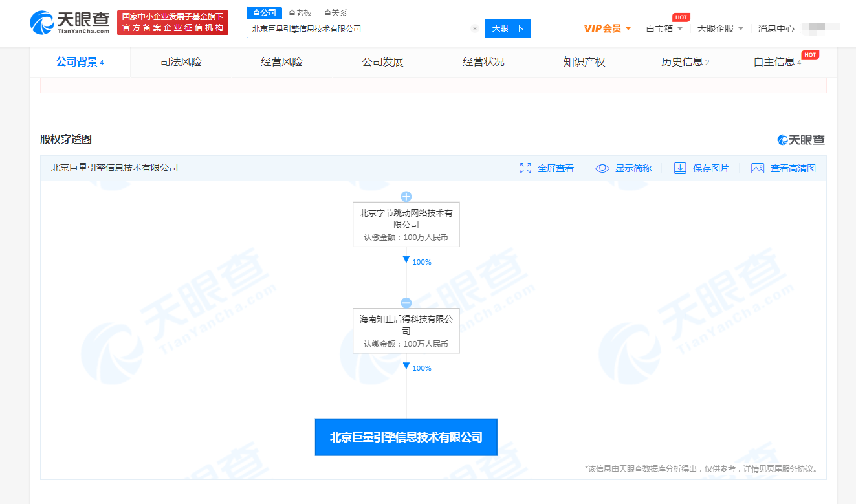The height and width of the screenshot is (504, 856).
Task: Click the blurred user avatar in header
Action: 820,27
